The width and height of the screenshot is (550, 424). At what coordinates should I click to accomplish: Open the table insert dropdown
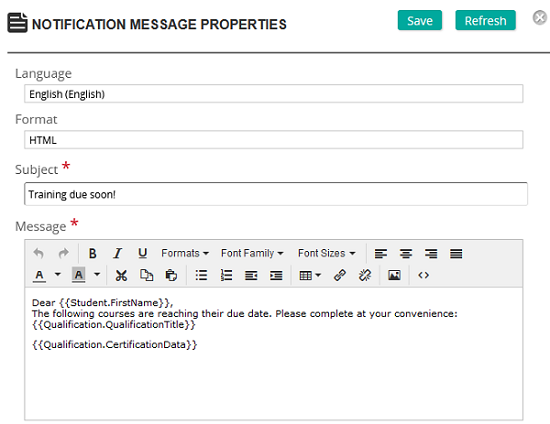point(310,276)
